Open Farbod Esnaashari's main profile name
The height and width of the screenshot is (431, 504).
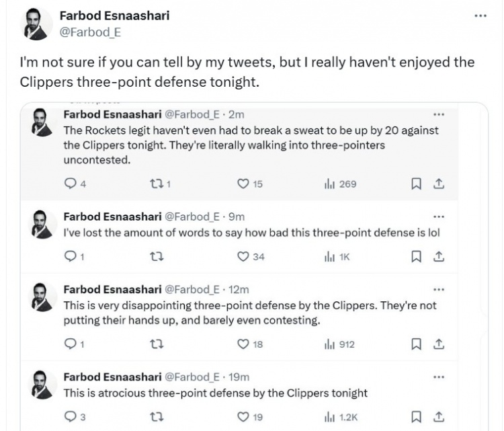115,15
